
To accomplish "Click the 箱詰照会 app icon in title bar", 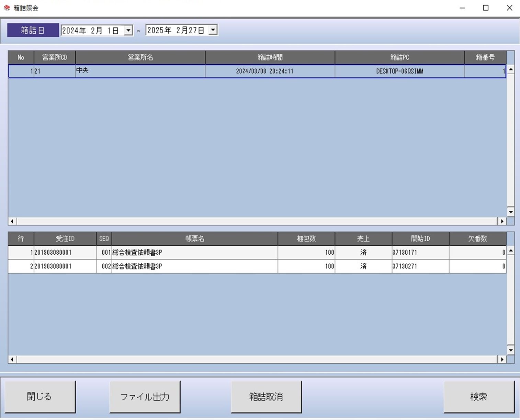I will click(x=7, y=8).
